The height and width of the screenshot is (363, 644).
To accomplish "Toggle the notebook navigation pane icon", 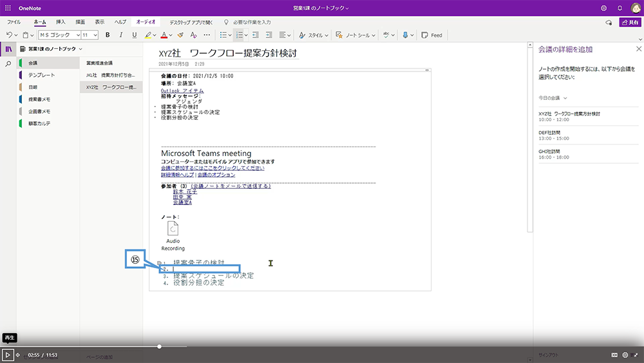I will 8,49.
